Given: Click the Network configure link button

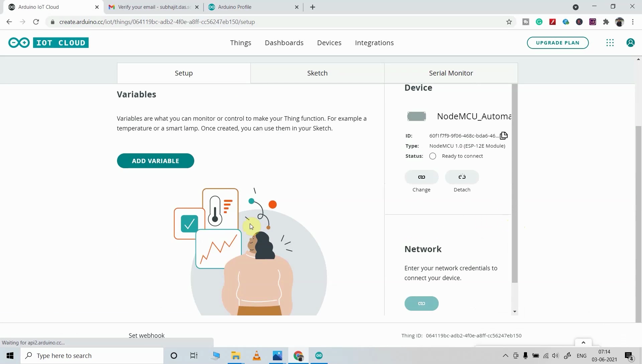Looking at the screenshot, I should point(421,304).
